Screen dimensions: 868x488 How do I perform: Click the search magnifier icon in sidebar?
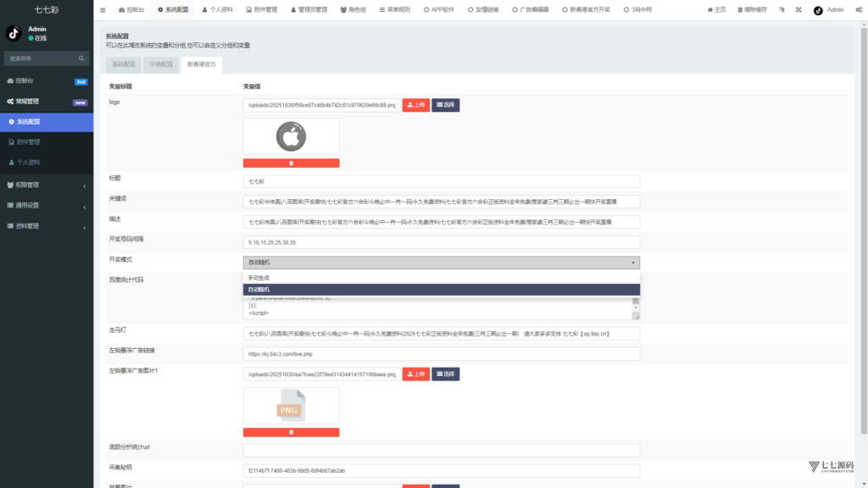(x=82, y=58)
